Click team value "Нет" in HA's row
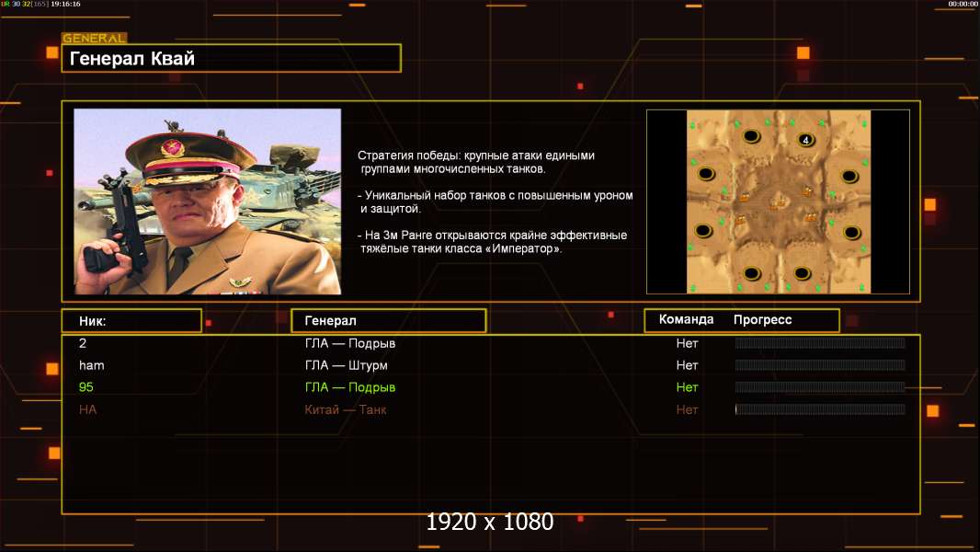This screenshot has height=552, width=980. (687, 409)
